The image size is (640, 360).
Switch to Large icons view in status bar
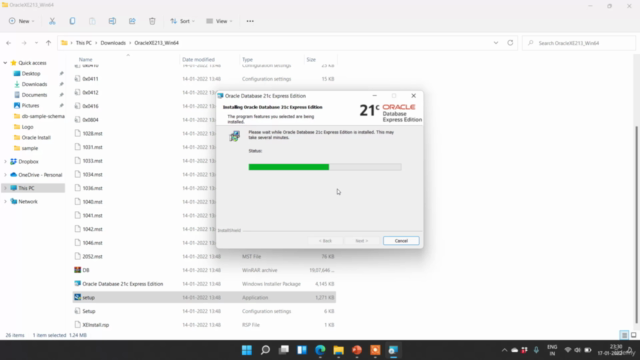(x=633, y=335)
